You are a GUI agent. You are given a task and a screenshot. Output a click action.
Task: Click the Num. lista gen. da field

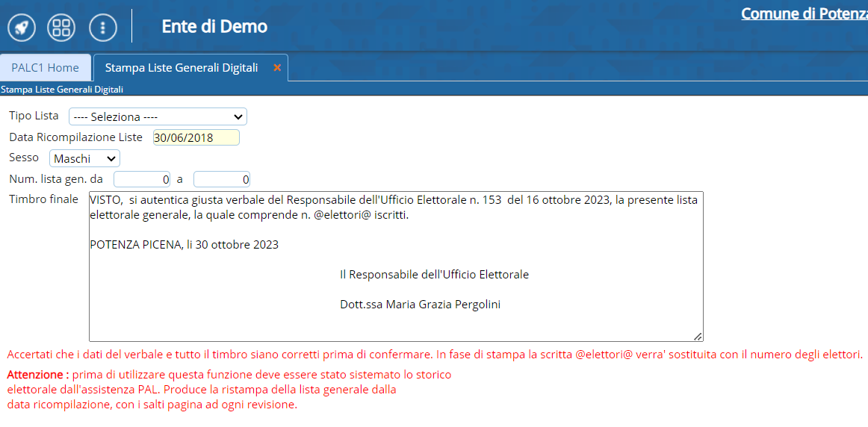pos(142,180)
